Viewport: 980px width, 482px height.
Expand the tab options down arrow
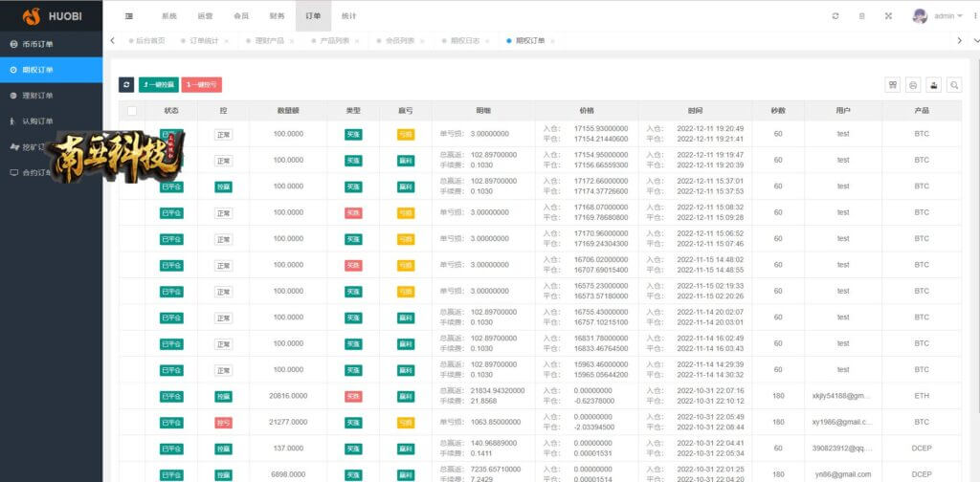(976, 40)
